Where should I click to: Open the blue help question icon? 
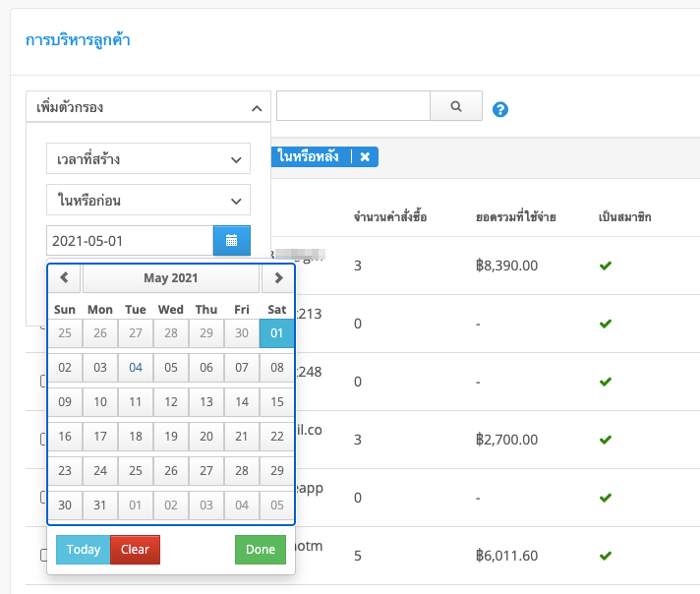click(x=500, y=109)
